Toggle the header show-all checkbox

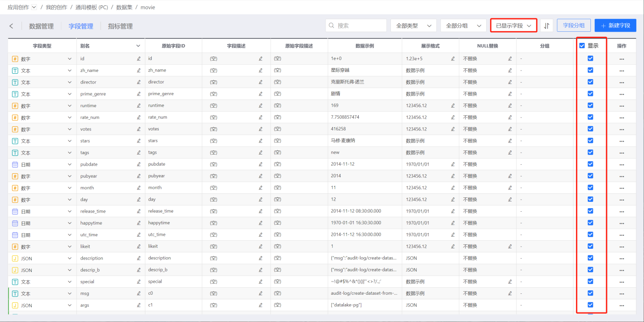582,46
